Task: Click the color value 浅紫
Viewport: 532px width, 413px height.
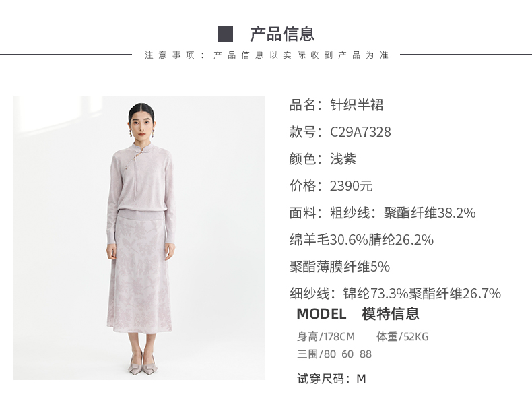Action: coord(343,159)
